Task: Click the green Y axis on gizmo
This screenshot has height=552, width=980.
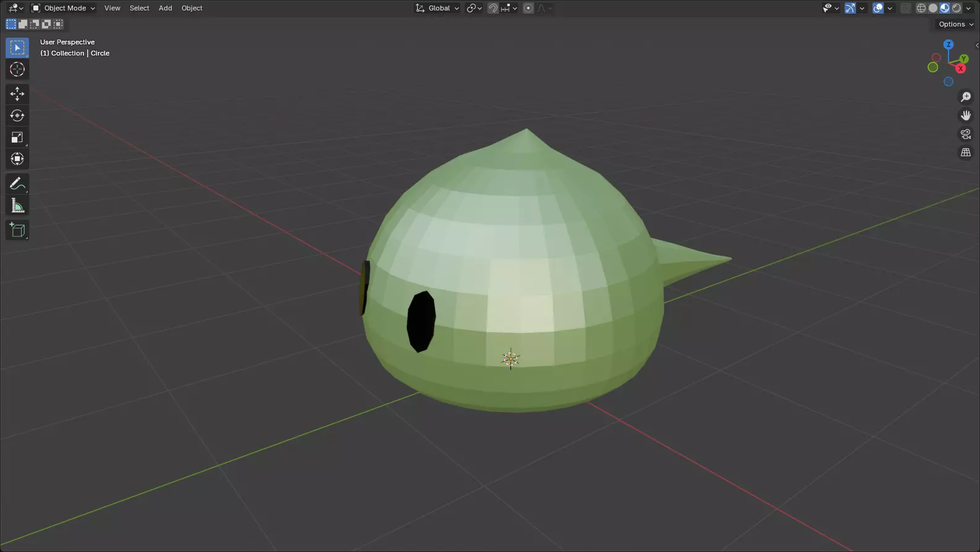Action: click(964, 59)
